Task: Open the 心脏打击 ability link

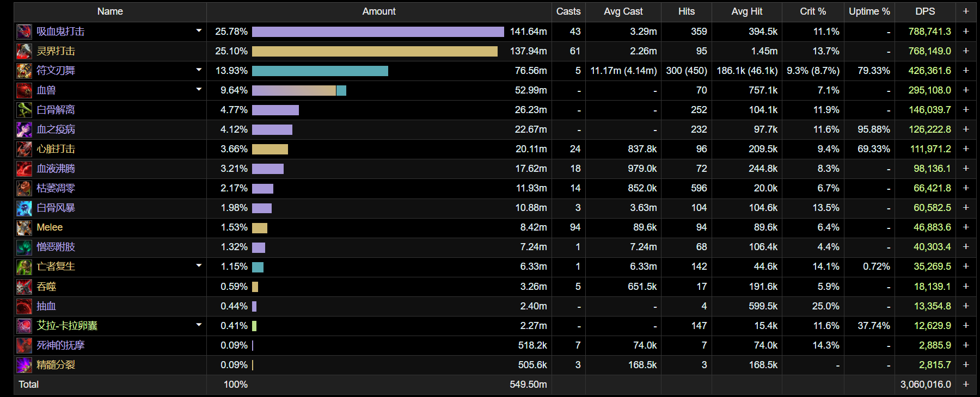Action: tap(56, 149)
